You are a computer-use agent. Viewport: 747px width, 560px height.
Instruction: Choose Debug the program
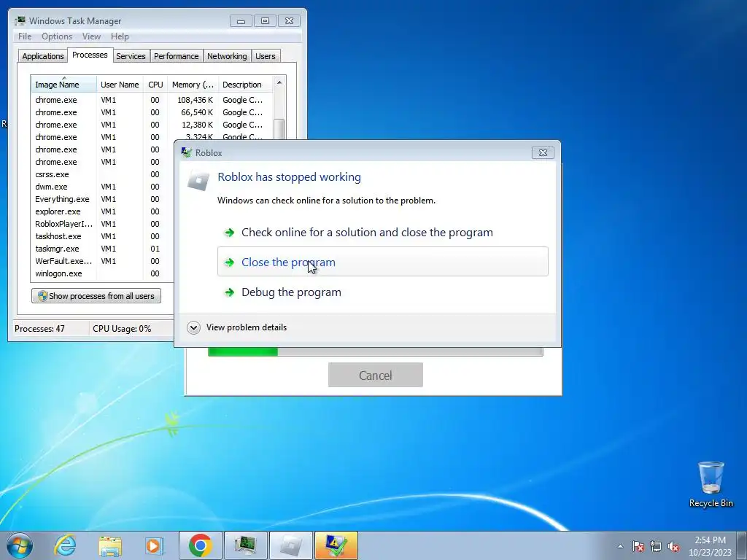(383, 292)
